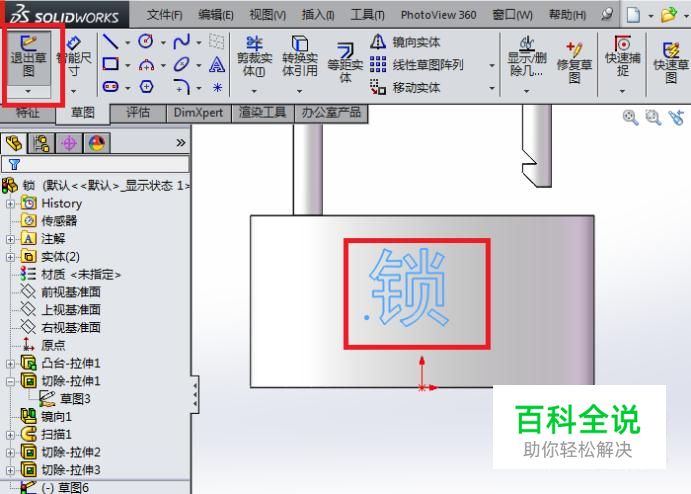
Task: Open dropdown arrow under Smart Dimension
Action: point(74,91)
